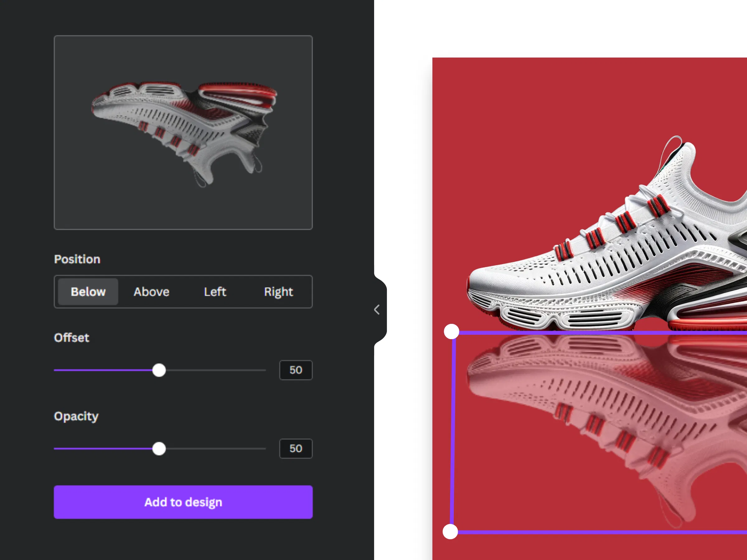Choose the Left position option

tap(215, 292)
